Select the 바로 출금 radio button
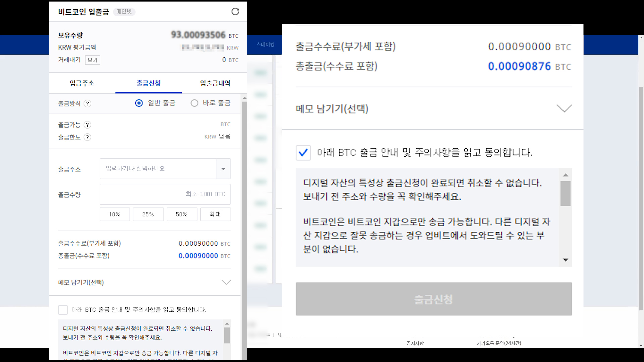Image resolution: width=644 pixels, height=362 pixels. pyautogui.click(x=194, y=103)
